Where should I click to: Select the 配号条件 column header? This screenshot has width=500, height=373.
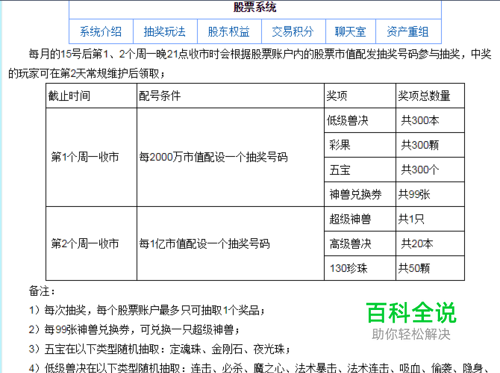[230, 96]
